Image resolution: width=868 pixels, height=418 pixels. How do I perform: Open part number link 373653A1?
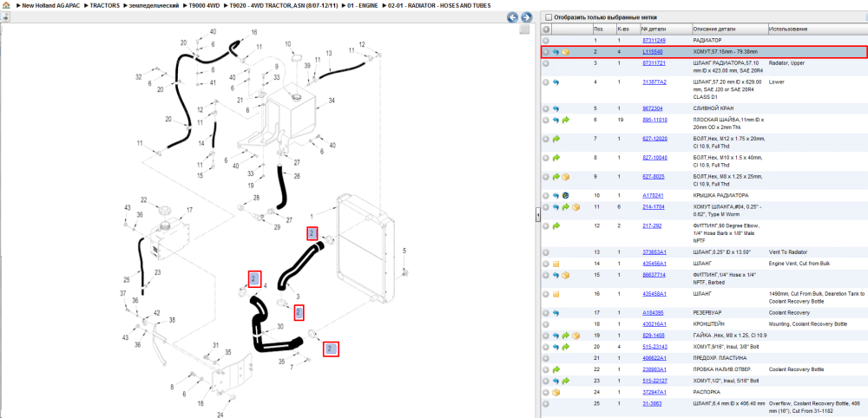(x=654, y=252)
